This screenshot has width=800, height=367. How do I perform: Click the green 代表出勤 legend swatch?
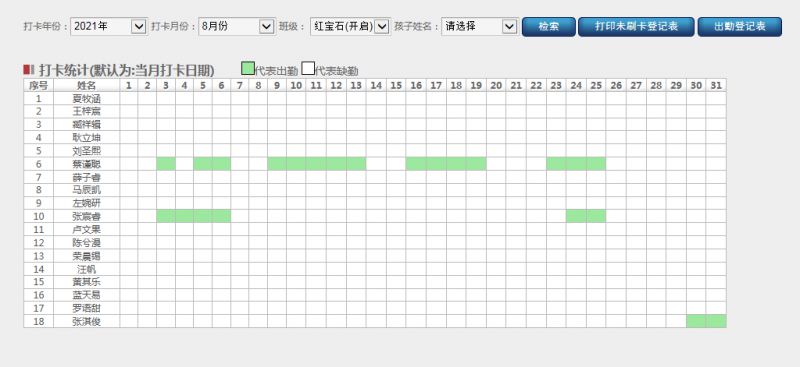248,68
